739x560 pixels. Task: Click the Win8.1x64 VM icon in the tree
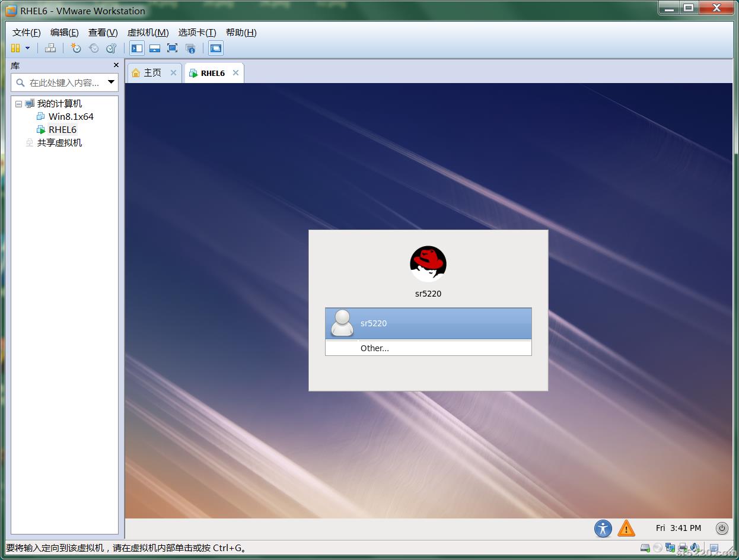point(41,117)
